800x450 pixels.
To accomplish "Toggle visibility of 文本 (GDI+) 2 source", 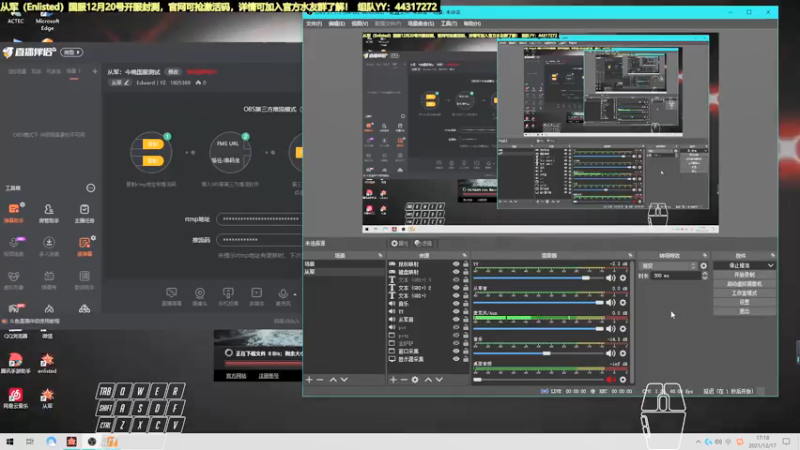I will [456, 288].
